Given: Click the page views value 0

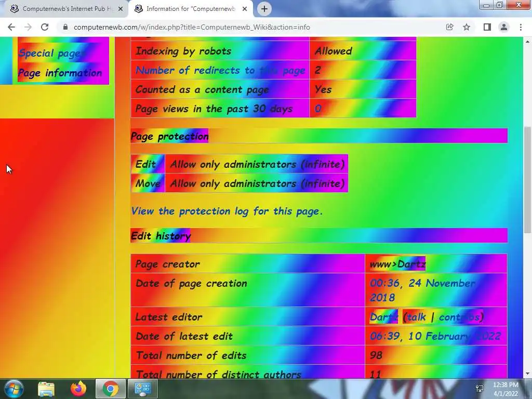Looking at the screenshot, I should point(318,109).
